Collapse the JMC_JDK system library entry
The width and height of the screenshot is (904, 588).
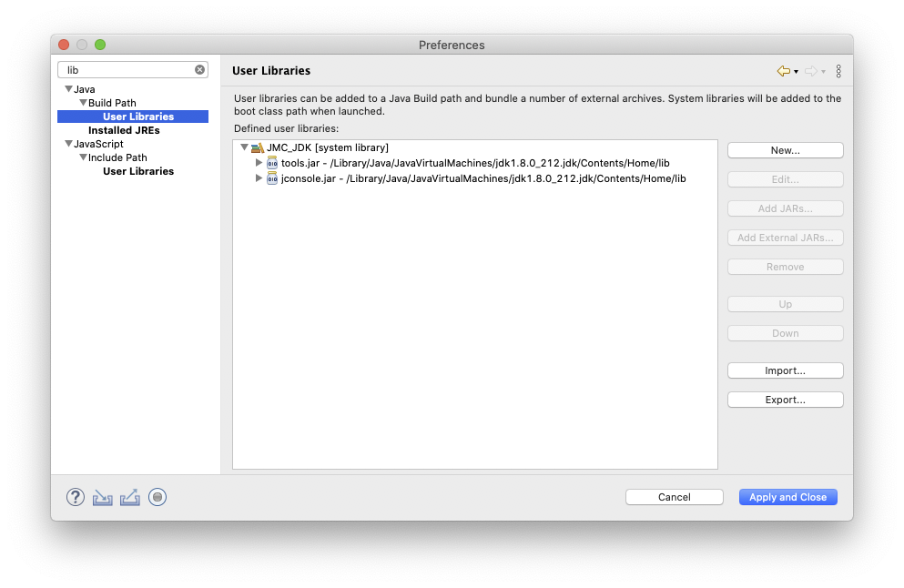pyautogui.click(x=245, y=147)
